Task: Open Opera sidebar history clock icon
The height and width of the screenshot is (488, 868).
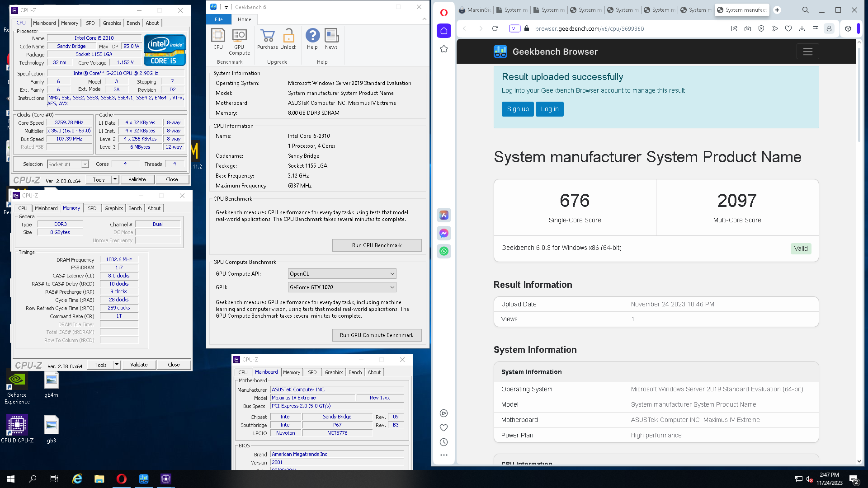Action: click(x=444, y=442)
